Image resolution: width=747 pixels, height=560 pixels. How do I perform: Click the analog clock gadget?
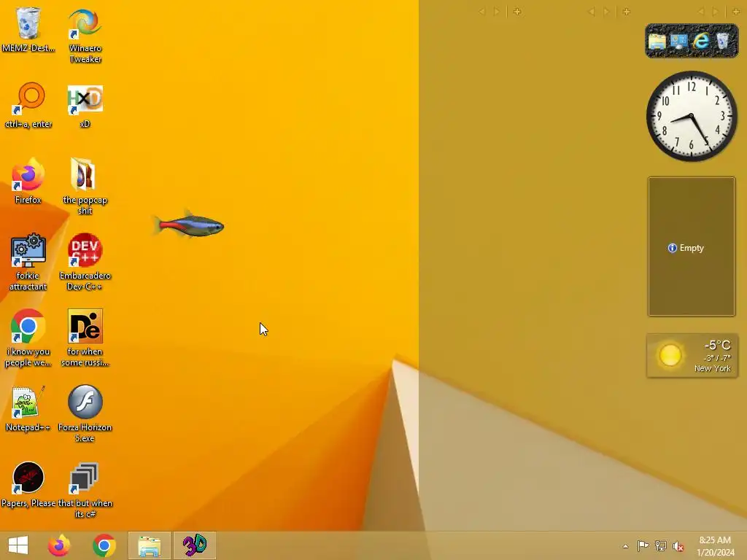click(692, 117)
